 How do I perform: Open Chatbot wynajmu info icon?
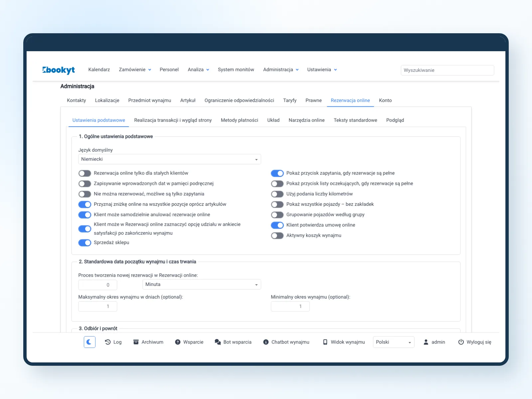(266, 342)
